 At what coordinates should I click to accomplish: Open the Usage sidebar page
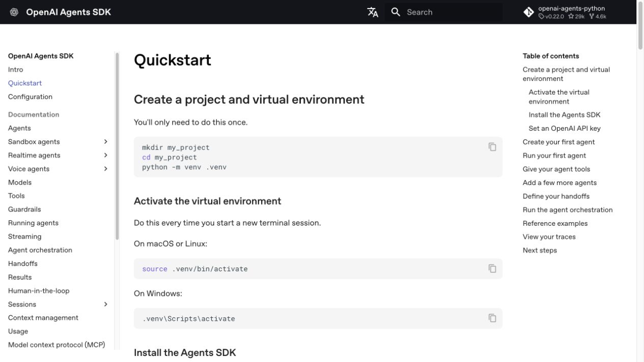18,331
